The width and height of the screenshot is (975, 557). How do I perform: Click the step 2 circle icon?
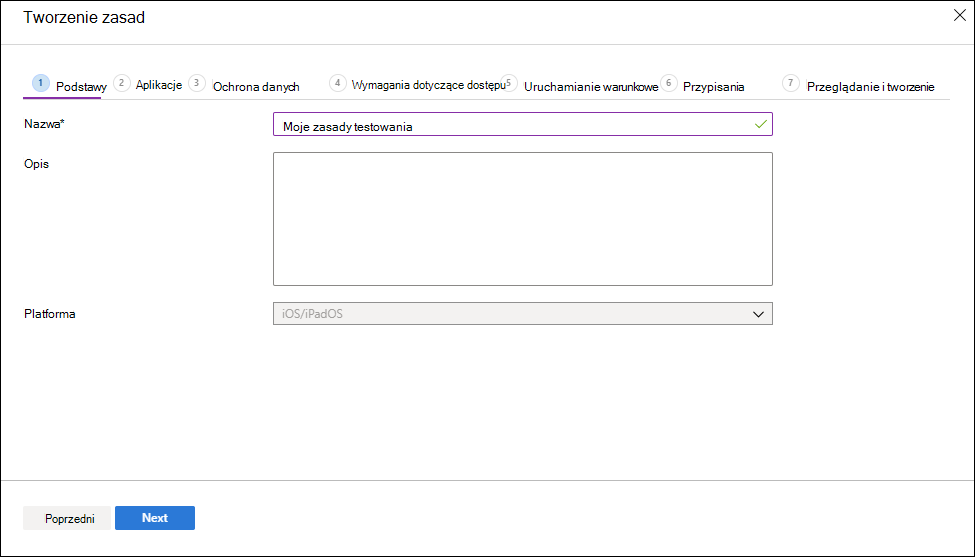click(x=122, y=83)
